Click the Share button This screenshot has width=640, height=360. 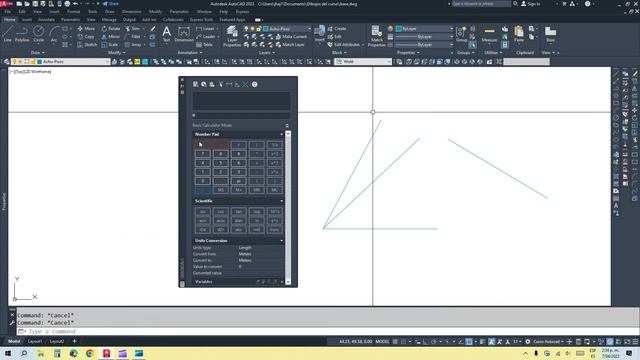tap(110, 4)
